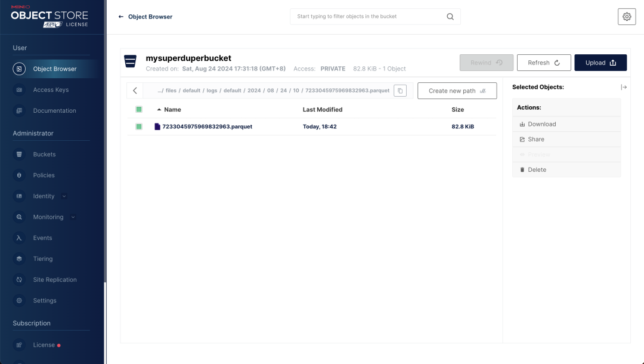Viewport: 644px width, 364px height.
Task: Click the bucket icon beside mysuperduperbucket
Action: click(130, 61)
